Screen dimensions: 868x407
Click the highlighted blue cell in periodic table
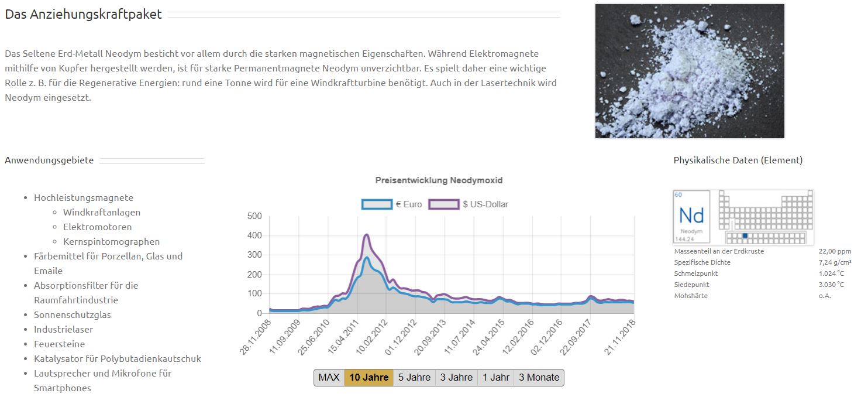click(x=745, y=235)
